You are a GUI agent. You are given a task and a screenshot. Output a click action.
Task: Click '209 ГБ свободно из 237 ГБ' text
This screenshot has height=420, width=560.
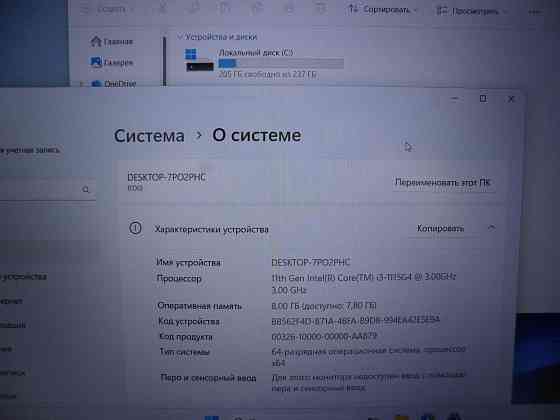267,75
